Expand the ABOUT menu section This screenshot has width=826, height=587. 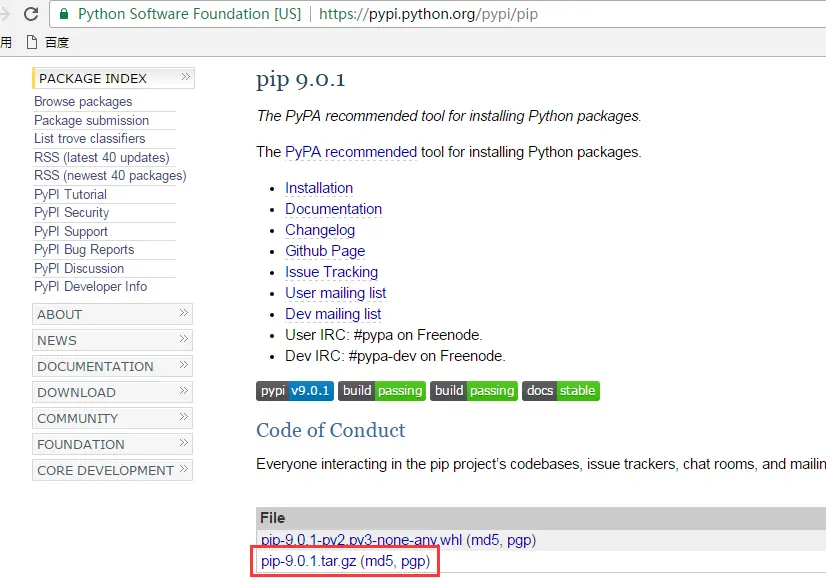[112, 314]
